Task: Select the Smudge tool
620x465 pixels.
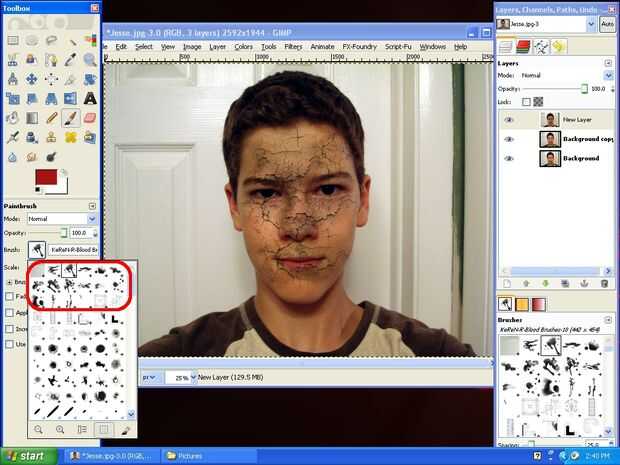Action: click(x=32, y=157)
